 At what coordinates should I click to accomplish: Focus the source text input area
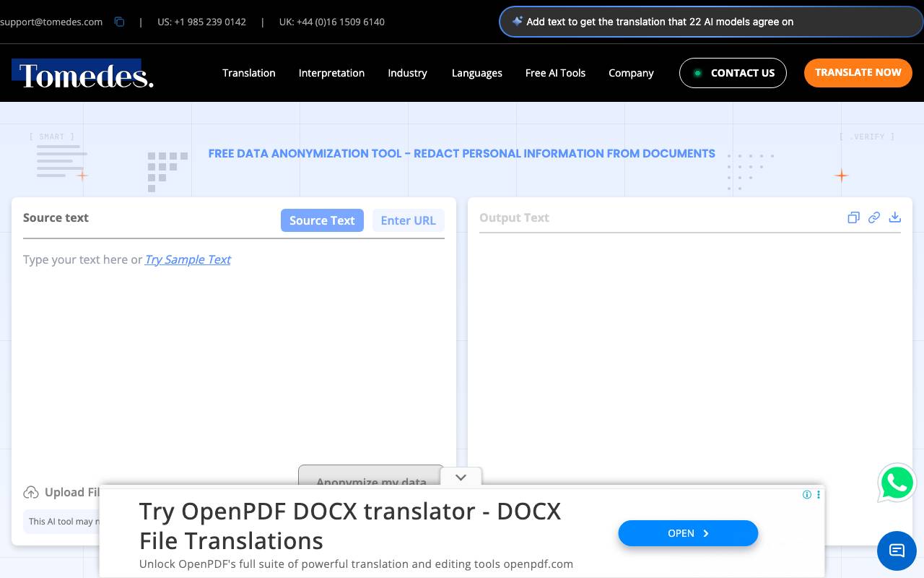234,354
